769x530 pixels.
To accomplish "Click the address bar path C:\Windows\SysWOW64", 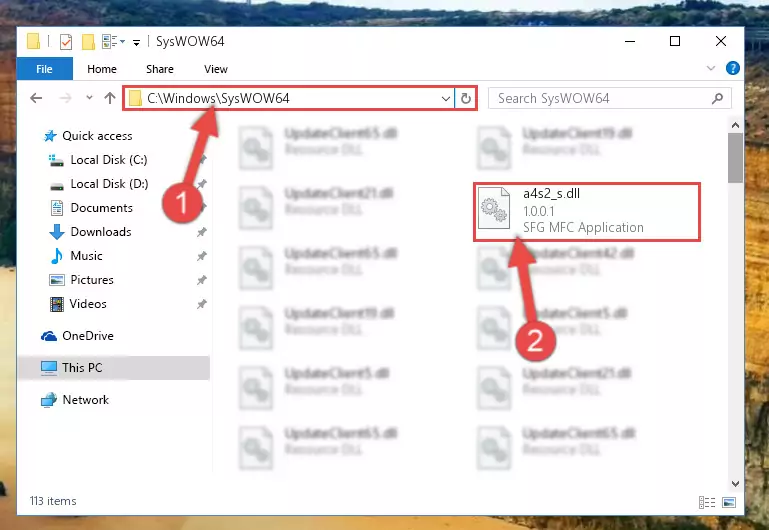I will [218, 98].
